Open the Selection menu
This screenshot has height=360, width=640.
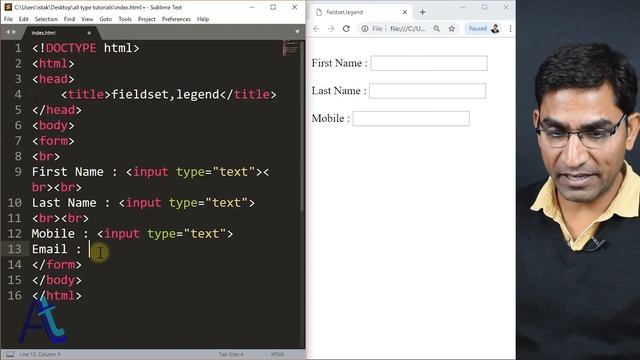coord(46,19)
